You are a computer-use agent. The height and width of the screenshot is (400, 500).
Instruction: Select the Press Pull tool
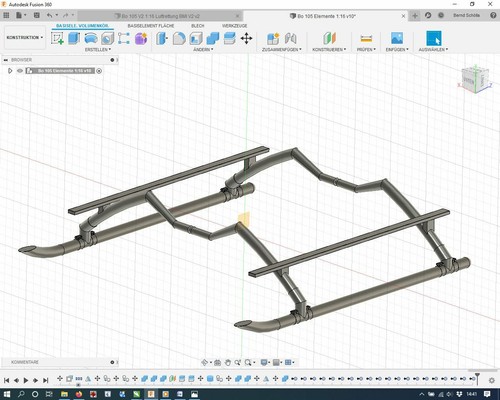point(162,38)
